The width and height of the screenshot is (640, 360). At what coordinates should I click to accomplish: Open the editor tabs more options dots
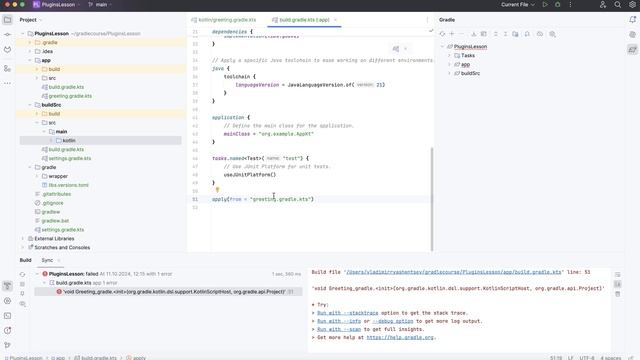(x=427, y=20)
